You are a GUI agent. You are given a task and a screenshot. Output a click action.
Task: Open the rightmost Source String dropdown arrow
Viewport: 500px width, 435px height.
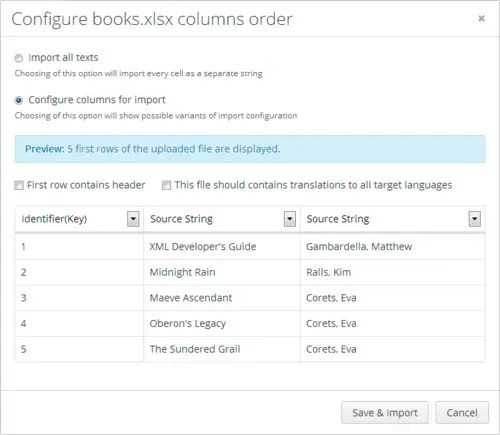[x=475, y=219]
